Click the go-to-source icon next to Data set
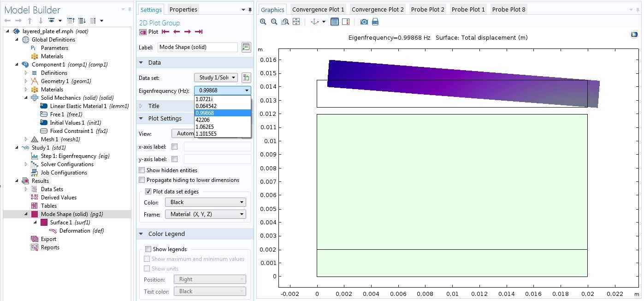The width and height of the screenshot is (644, 301). 246,78
